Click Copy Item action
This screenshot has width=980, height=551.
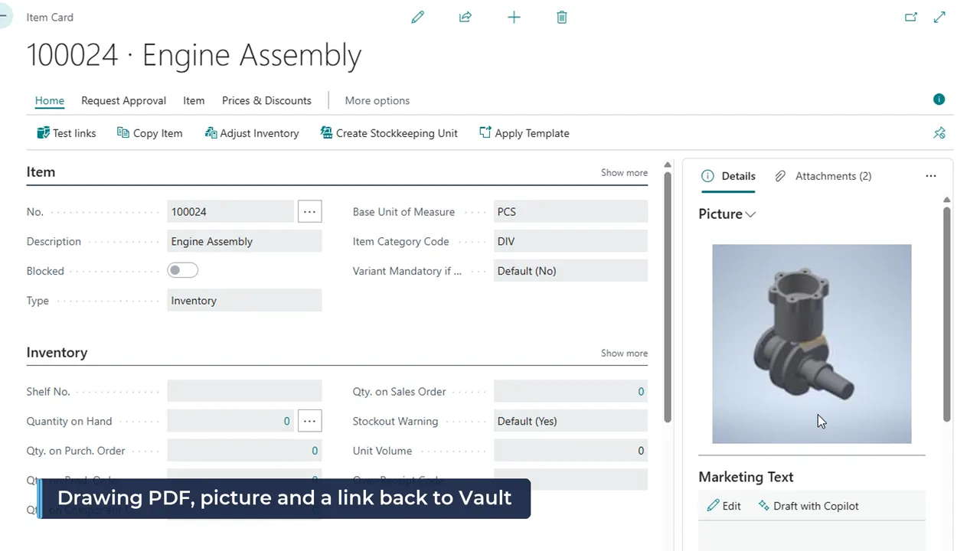tap(150, 133)
